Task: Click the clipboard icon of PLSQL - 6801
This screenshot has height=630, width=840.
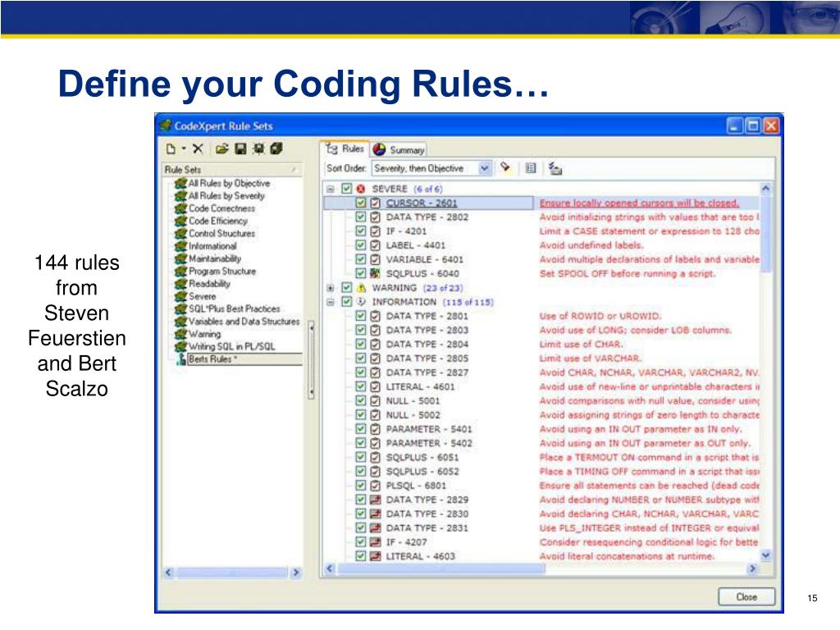Action: (x=376, y=486)
